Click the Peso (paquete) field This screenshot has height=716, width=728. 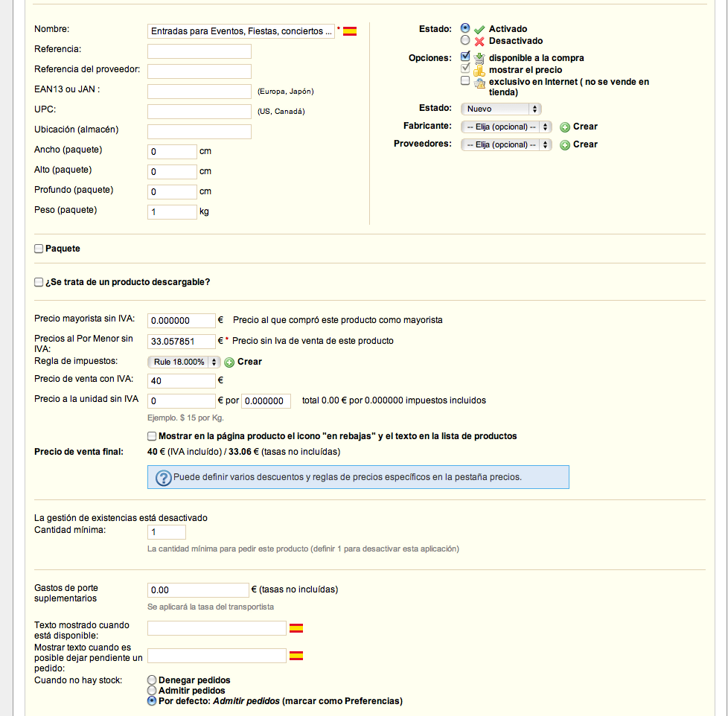[x=172, y=211]
